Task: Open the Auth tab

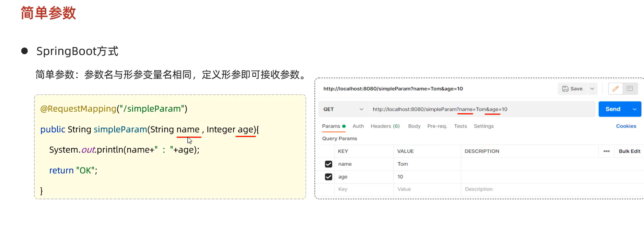Action: tap(358, 126)
